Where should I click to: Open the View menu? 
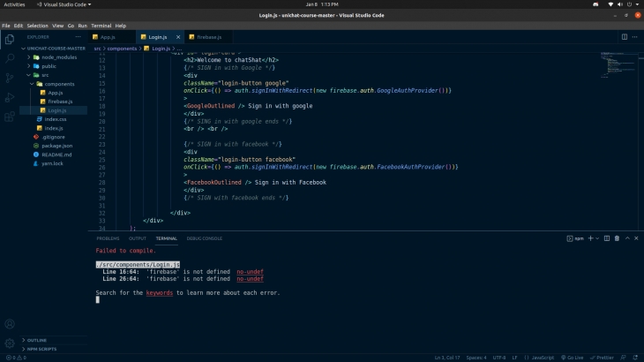coord(57,26)
